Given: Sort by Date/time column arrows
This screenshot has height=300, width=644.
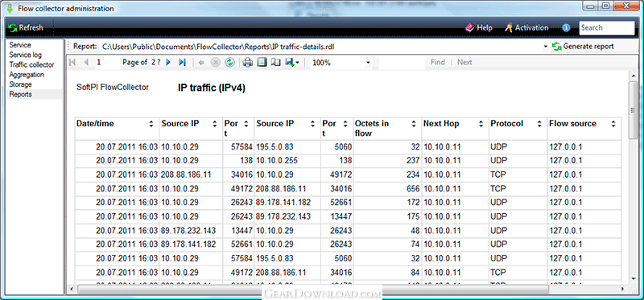Looking at the screenshot, I should [x=151, y=124].
